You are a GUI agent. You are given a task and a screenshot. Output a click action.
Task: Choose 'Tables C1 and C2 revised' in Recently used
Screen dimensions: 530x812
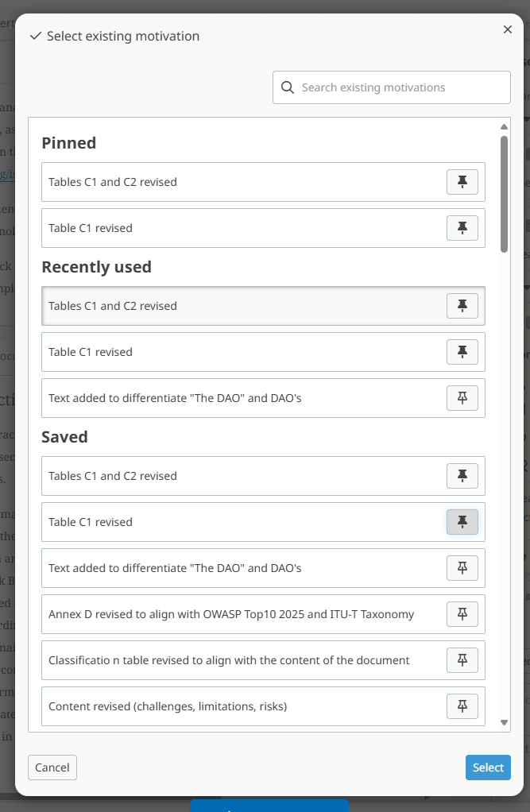pos(230,306)
